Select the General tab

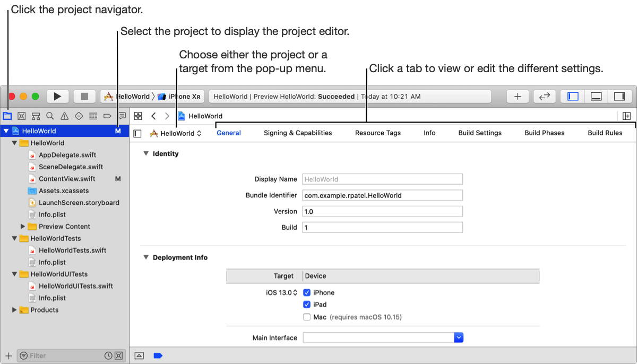coord(229,133)
